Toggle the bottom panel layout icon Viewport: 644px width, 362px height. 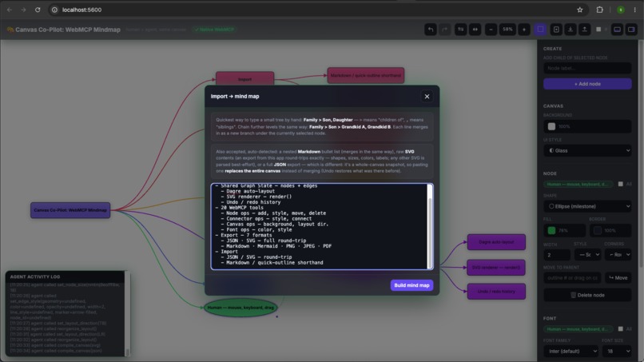(x=618, y=30)
